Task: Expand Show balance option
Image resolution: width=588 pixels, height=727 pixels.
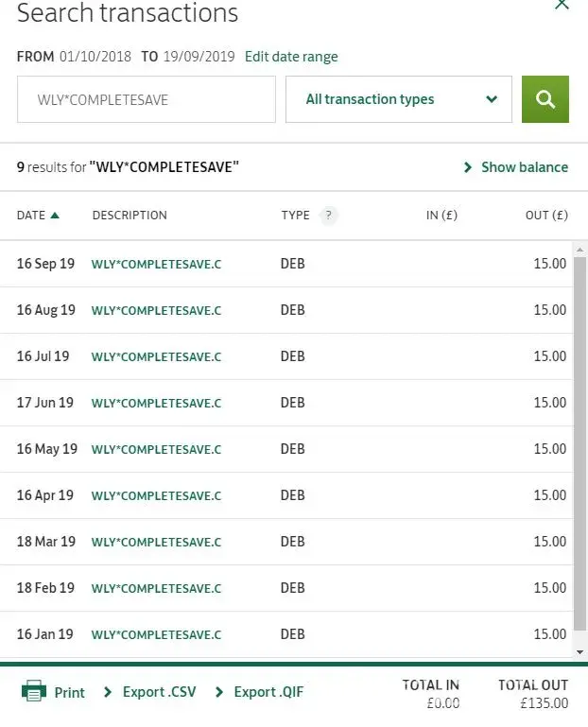Action: (x=516, y=167)
